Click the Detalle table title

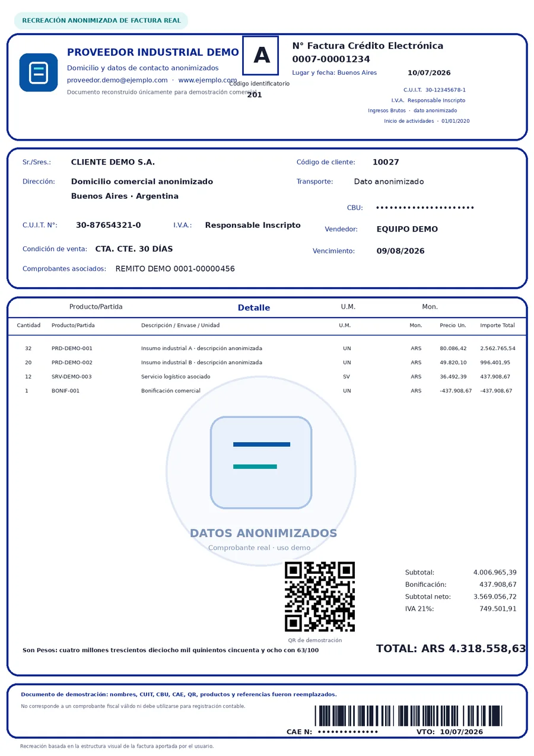(254, 308)
